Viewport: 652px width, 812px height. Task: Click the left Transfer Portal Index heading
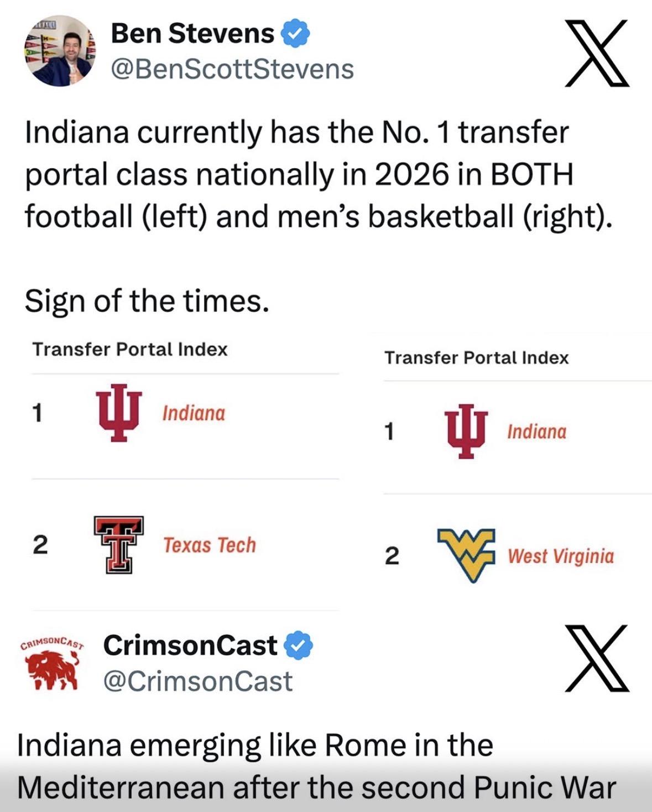(x=130, y=350)
